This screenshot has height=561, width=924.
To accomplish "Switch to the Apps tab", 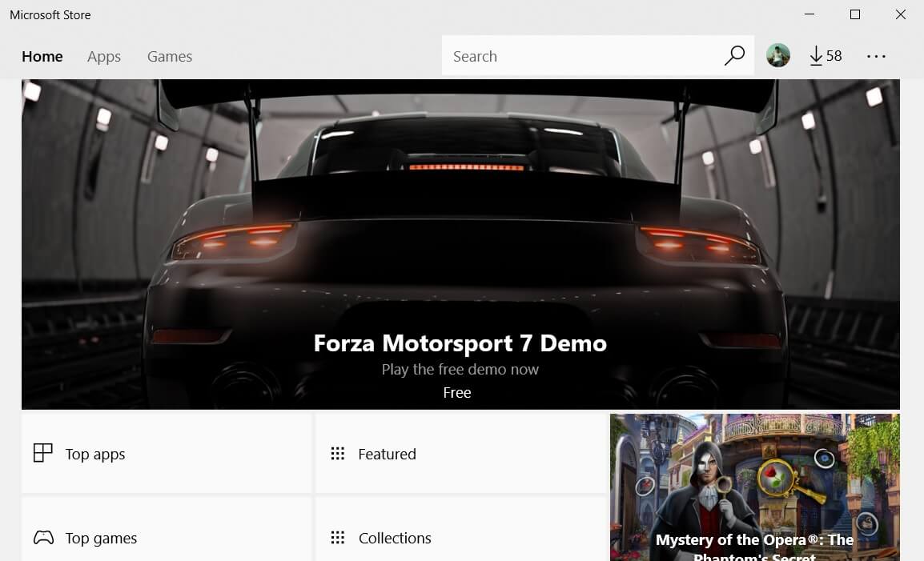I will 104,57.
